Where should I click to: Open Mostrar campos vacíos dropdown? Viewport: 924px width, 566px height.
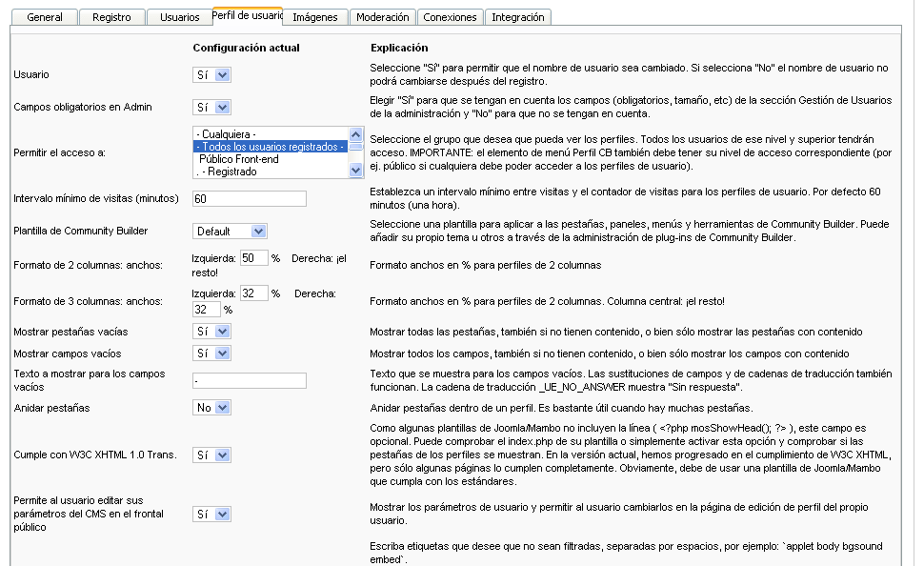tap(211, 354)
